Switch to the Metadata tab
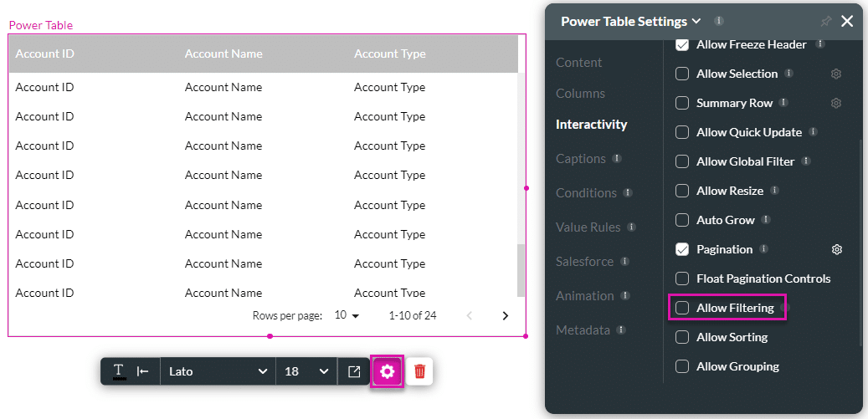This screenshot has height=419, width=868. pos(583,330)
